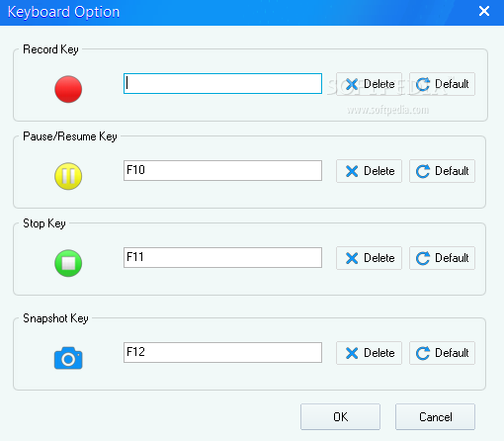Reset the Stop Key to Default
The width and height of the screenshot is (504, 441).
point(442,258)
